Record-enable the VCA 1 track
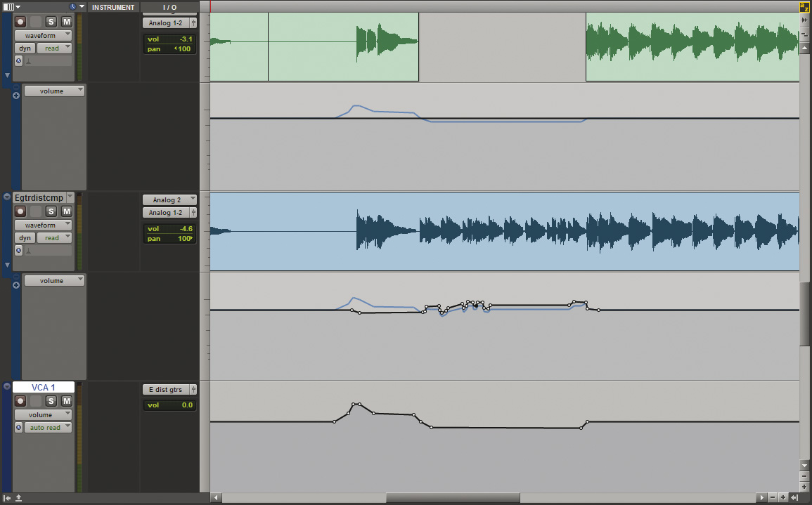Viewport: 812px width, 505px height. [x=20, y=401]
